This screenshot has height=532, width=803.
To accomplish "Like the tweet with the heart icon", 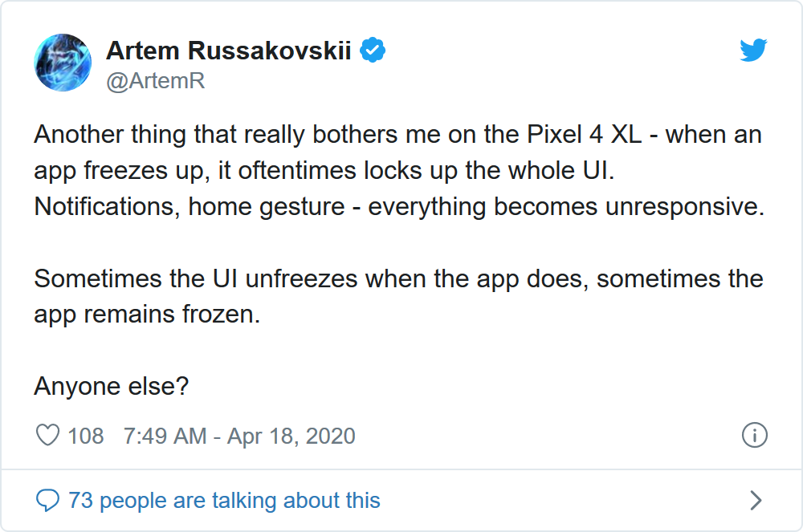I will 48,436.
